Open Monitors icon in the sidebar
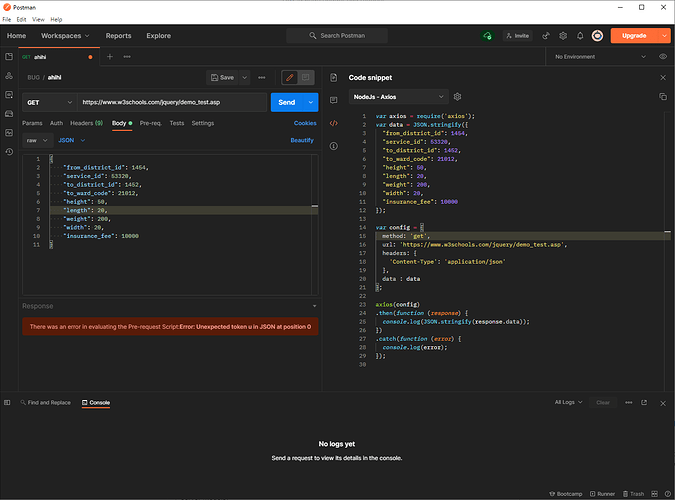The height and width of the screenshot is (500, 675). [9, 133]
